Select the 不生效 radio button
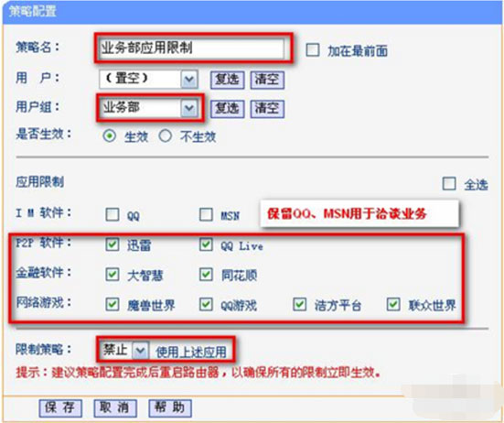This screenshot has height=423, width=504. point(165,136)
